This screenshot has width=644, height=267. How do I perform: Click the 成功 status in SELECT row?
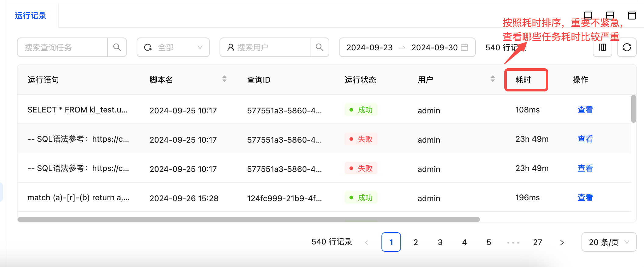click(361, 110)
